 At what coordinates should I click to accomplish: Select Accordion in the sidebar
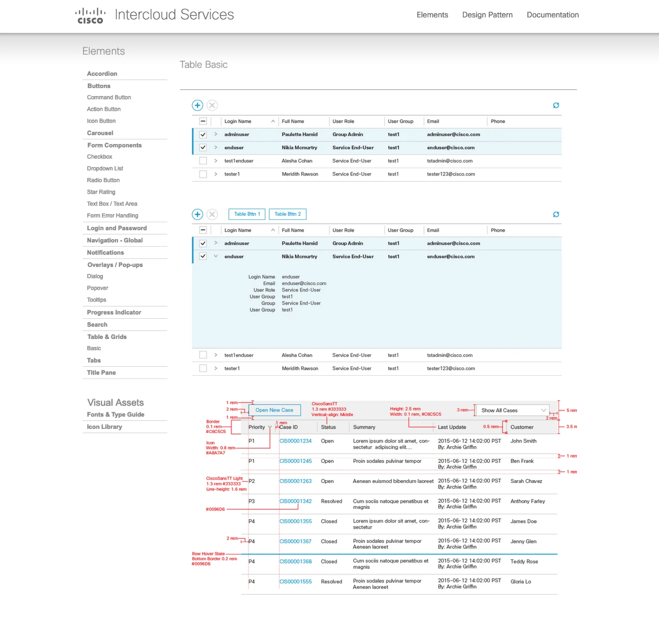coord(102,74)
